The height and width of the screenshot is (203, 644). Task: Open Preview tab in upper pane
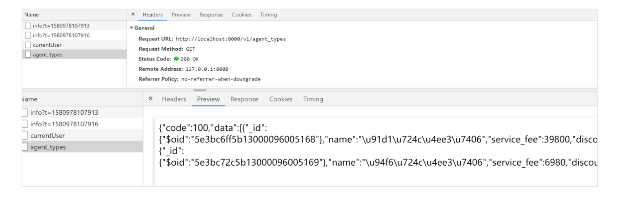[x=181, y=15]
